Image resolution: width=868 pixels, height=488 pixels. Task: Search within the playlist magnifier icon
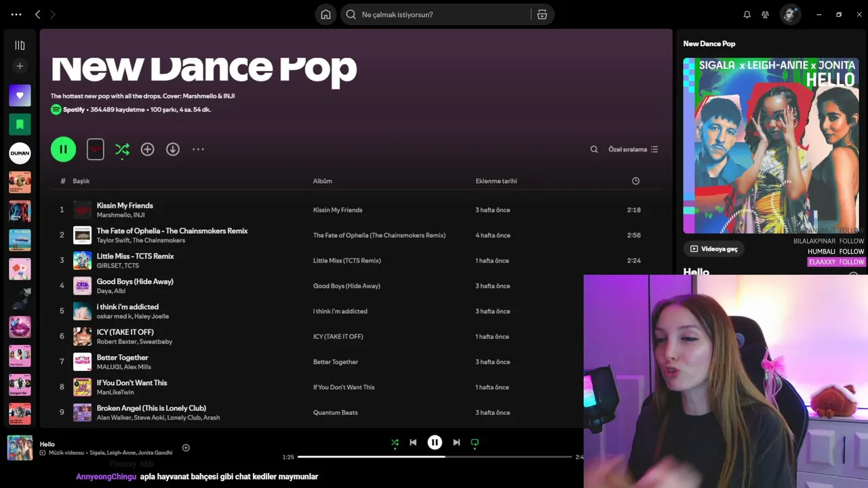pos(594,149)
